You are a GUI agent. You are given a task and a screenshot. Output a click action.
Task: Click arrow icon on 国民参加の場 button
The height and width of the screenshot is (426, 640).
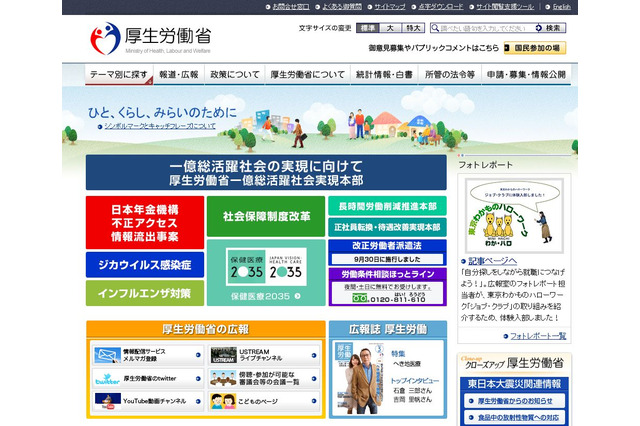(x=507, y=48)
